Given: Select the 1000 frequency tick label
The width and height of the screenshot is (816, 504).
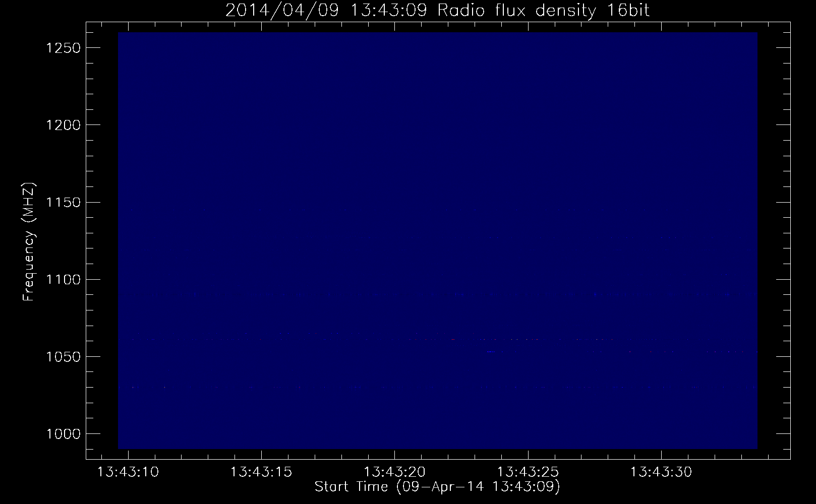Looking at the screenshot, I should pos(64,434).
